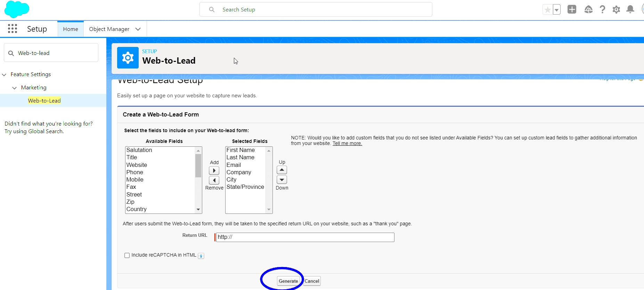Collapse the Marketing tree node
This screenshot has width=644, height=290.
pos(14,88)
